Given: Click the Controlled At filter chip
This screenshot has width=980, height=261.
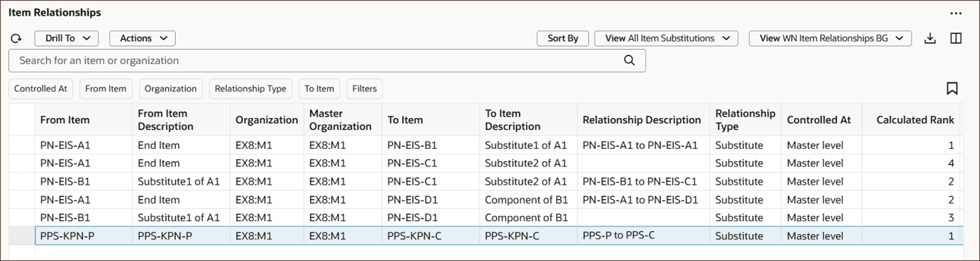Looking at the screenshot, I should coord(41,89).
